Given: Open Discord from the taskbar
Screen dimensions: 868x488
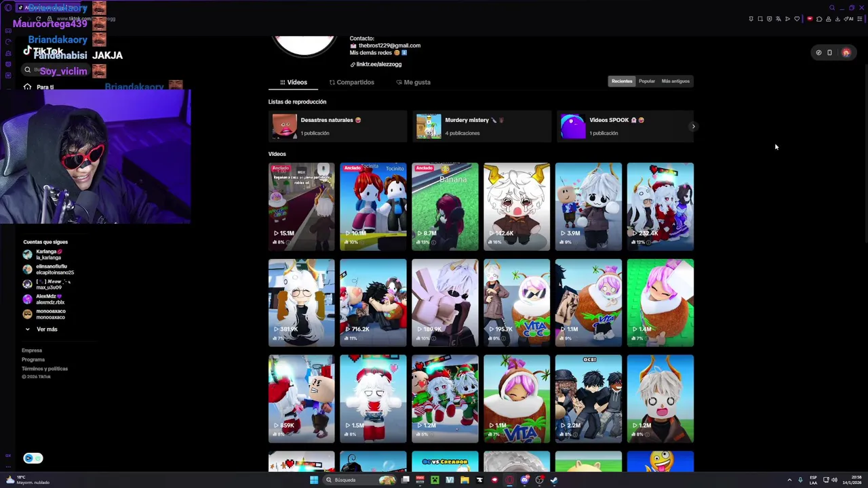Looking at the screenshot, I should [x=525, y=480].
